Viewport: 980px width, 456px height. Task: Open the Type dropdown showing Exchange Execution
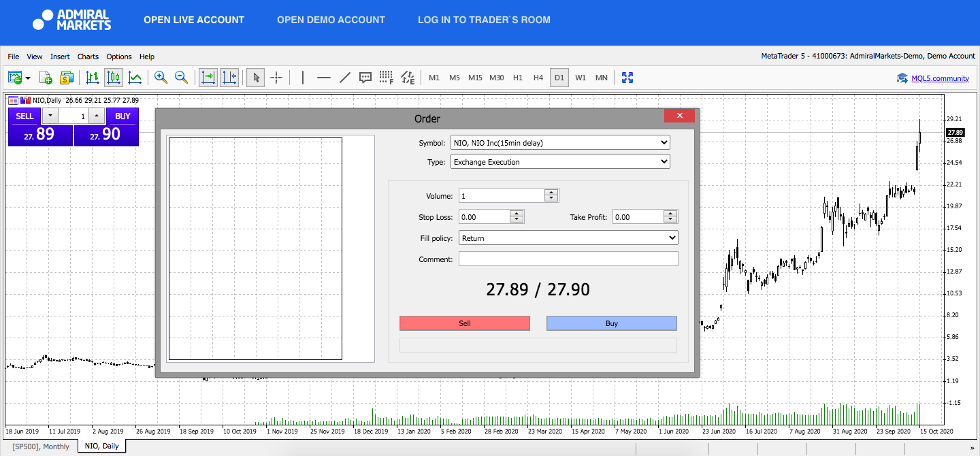[x=560, y=162]
